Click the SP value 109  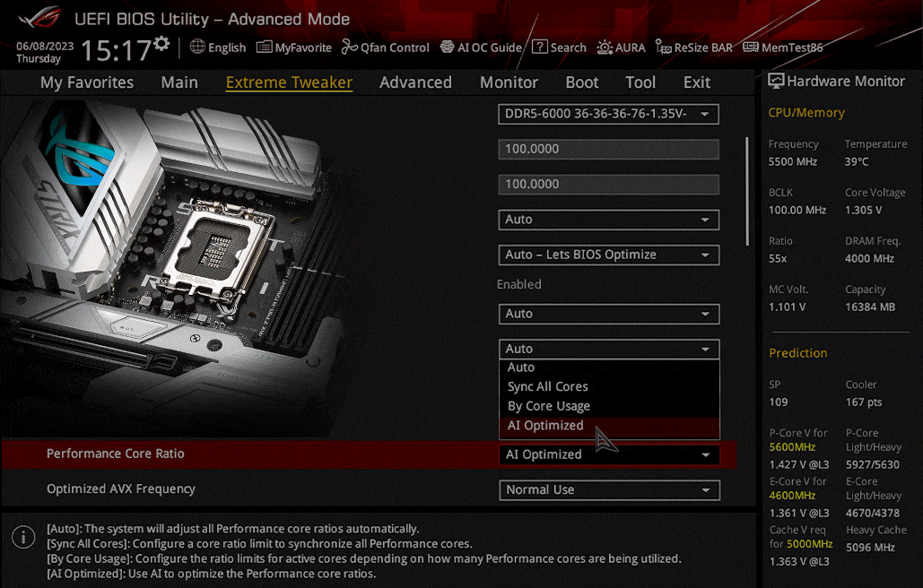click(779, 402)
